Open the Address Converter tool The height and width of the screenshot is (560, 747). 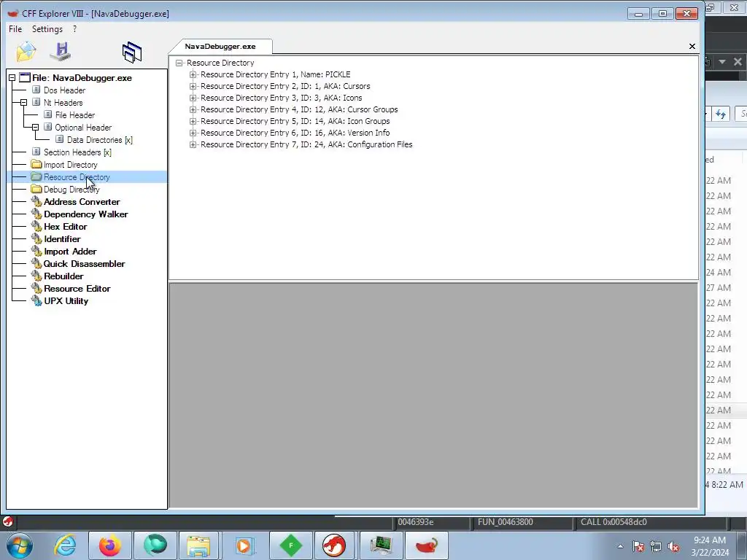point(82,201)
